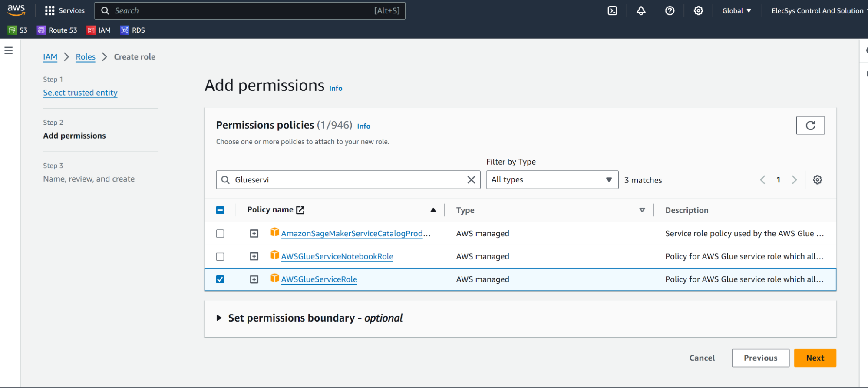Click the AWSGlueServiceNotebookRole policy cube icon
Viewport: 868px width, 388px height.
click(274, 255)
